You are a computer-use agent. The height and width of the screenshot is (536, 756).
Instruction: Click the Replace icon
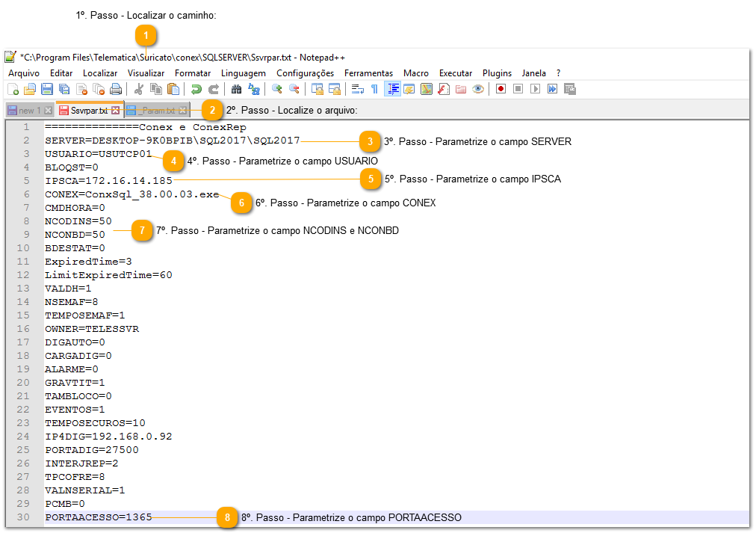tap(253, 89)
